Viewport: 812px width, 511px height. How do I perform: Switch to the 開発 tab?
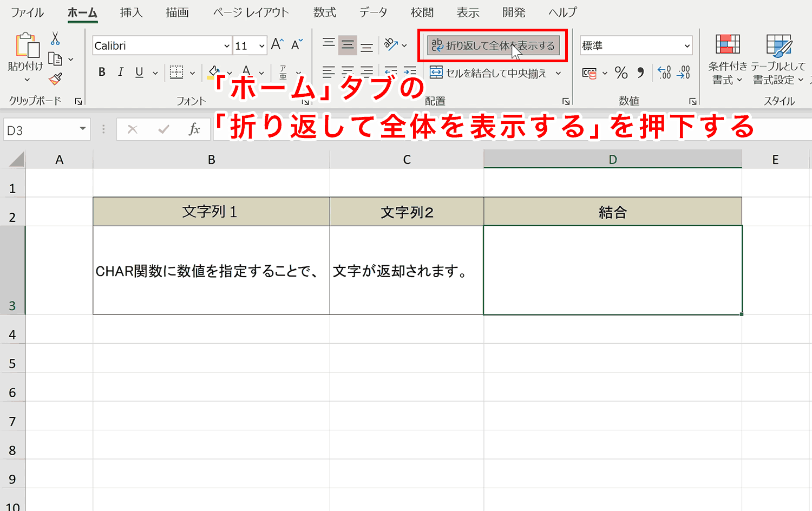coord(514,12)
